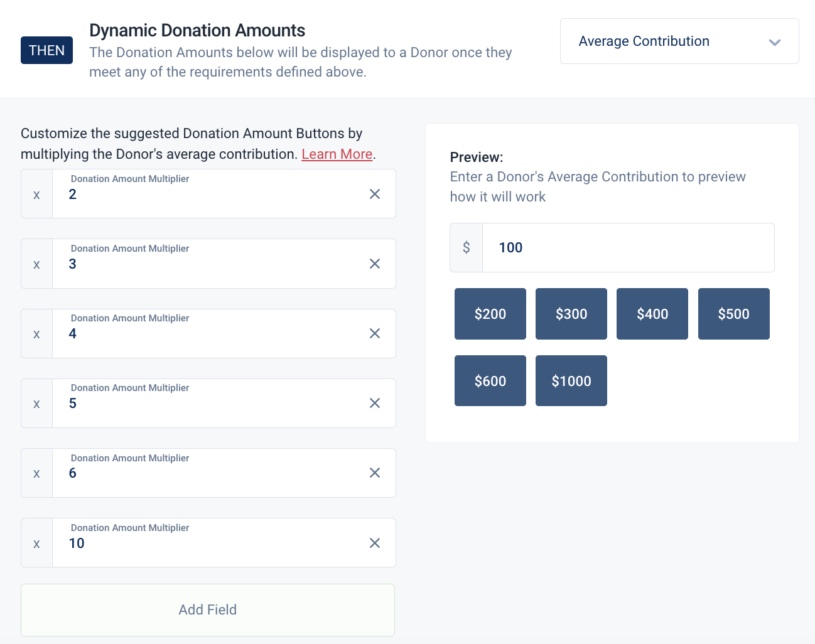Delete the multiplier 4 row
The height and width of the screenshot is (644, 815).
(375, 333)
